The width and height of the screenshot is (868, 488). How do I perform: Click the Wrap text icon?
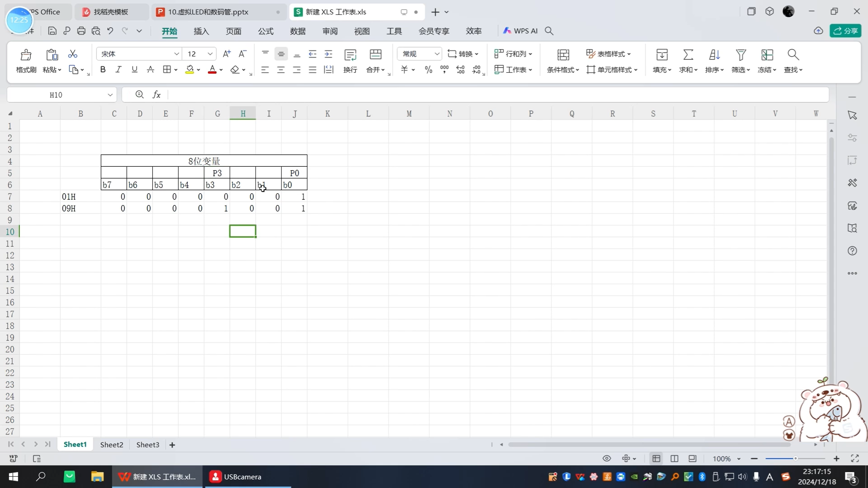click(x=350, y=55)
